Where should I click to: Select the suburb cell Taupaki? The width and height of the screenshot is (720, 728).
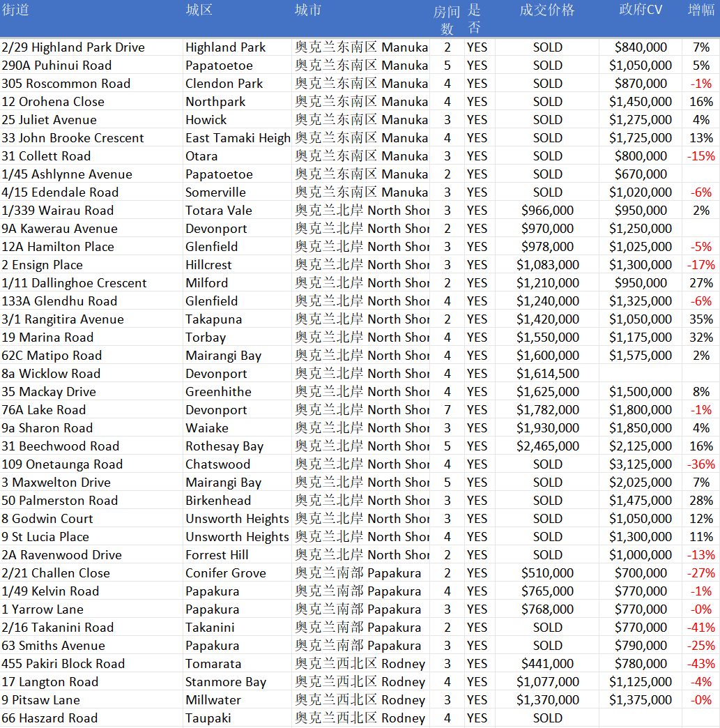pyautogui.click(x=208, y=718)
